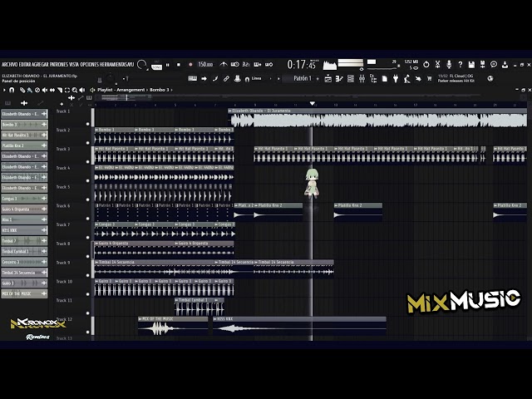Screen dimensions: 532x399
Task: Select MIX OF THE MUSIC in picker list
Action: [x=24, y=293]
